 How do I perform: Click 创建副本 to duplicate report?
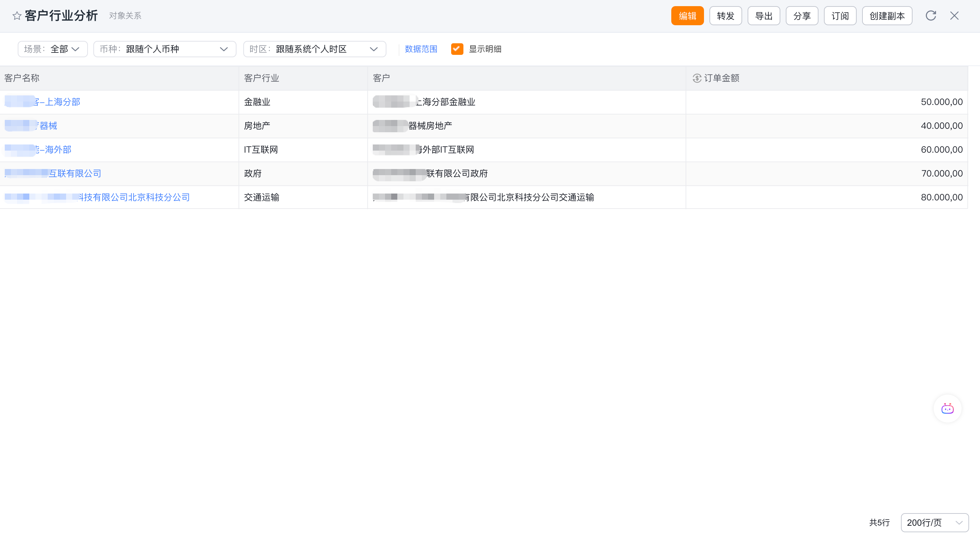[887, 16]
